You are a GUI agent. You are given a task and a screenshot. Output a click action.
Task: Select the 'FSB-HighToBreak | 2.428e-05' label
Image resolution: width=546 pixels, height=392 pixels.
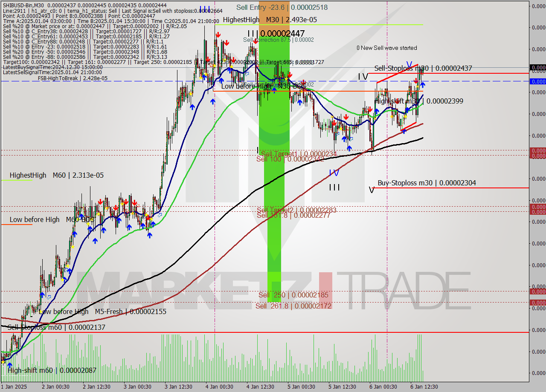[x=73, y=78]
